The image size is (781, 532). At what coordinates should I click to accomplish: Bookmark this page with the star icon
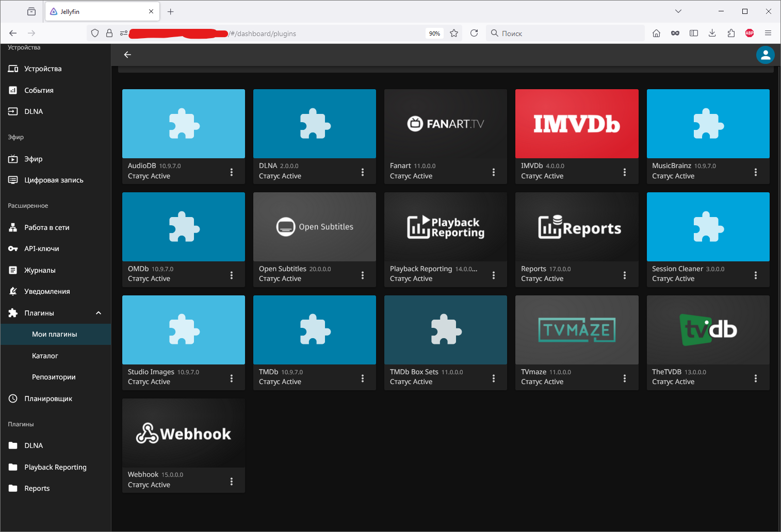[x=454, y=33]
